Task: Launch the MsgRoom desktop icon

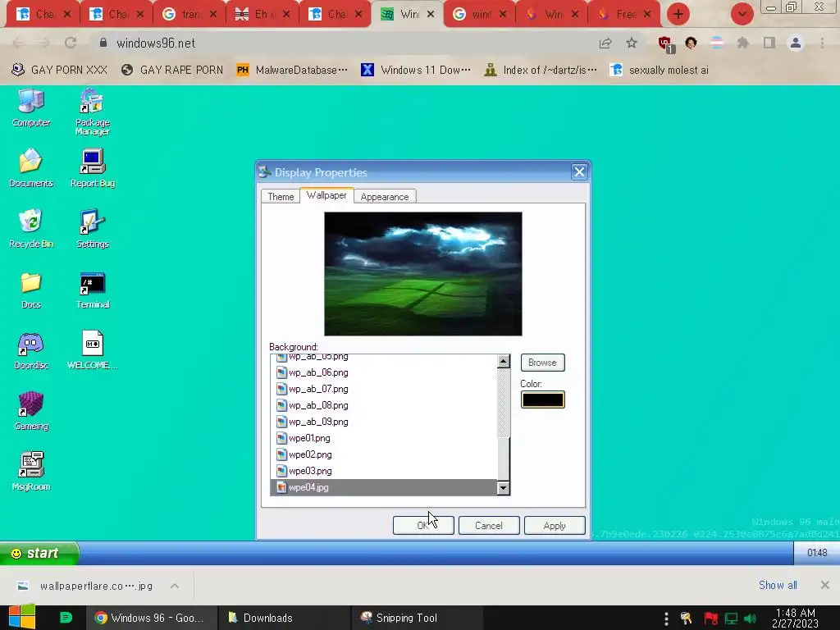Action: tap(31, 472)
